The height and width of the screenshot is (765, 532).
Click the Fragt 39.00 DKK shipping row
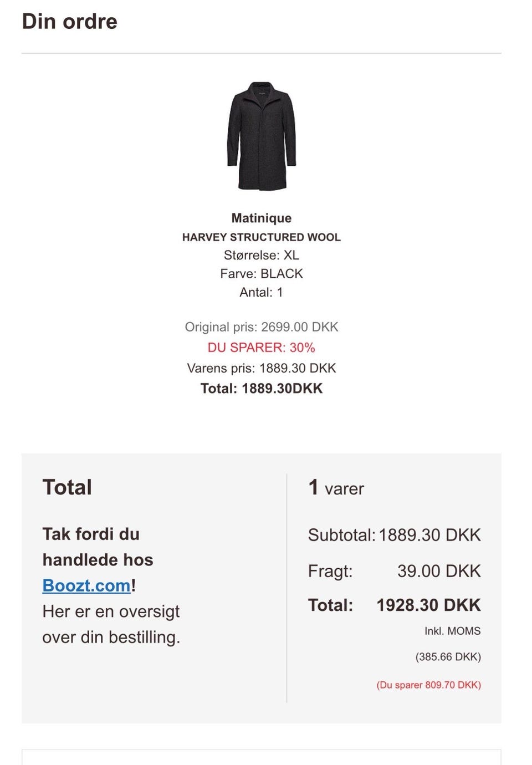(x=394, y=571)
